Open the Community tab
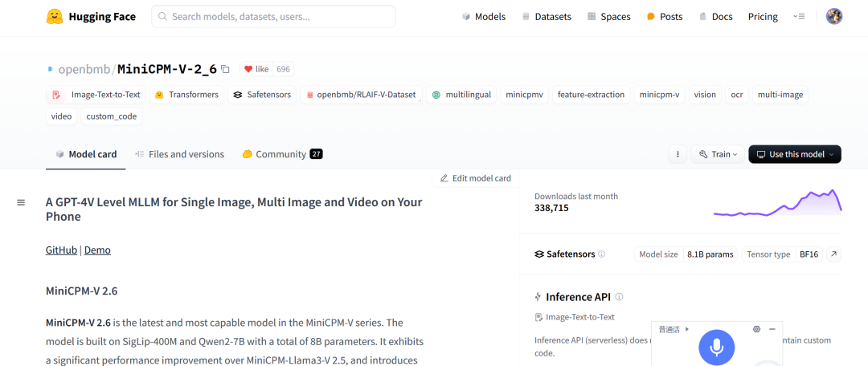Screen dimensions: 868x366 point(281,154)
